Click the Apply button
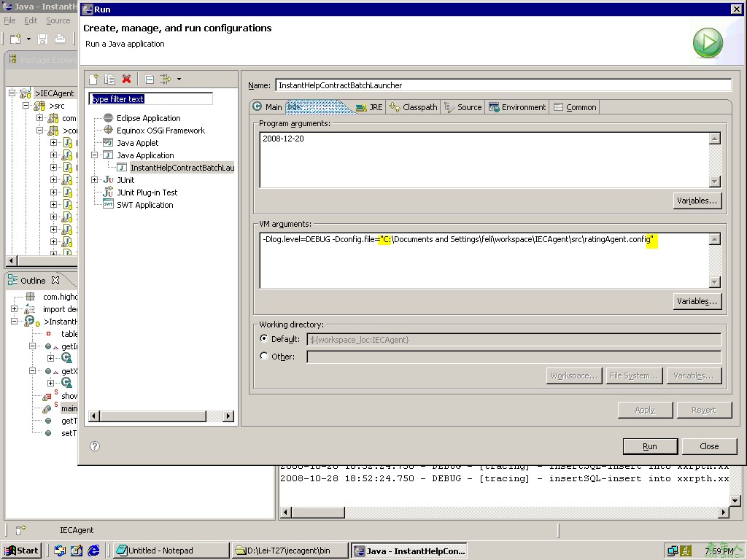The width and height of the screenshot is (747, 560). pos(645,410)
